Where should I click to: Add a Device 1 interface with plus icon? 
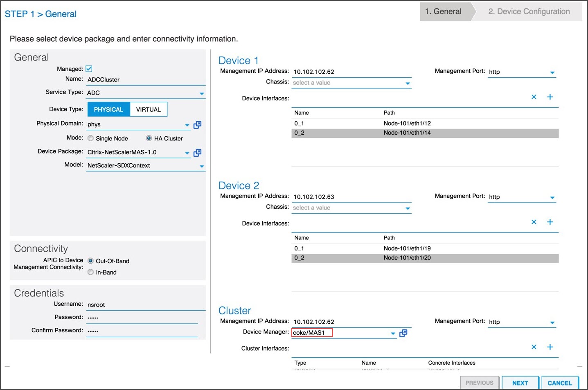[550, 97]
